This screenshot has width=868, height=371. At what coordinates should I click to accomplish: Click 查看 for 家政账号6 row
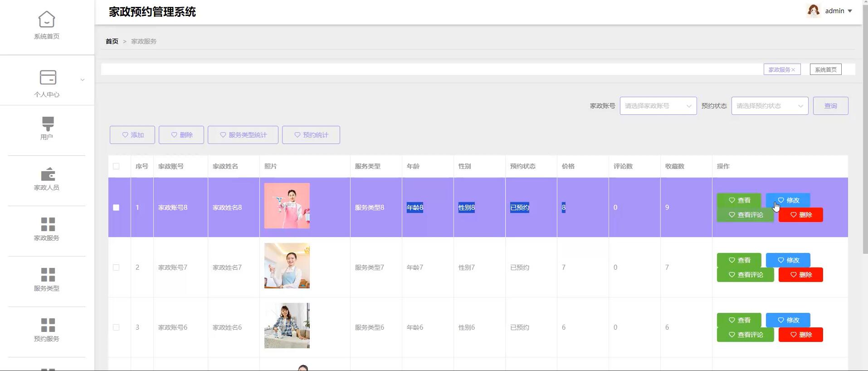coord(739,320)
